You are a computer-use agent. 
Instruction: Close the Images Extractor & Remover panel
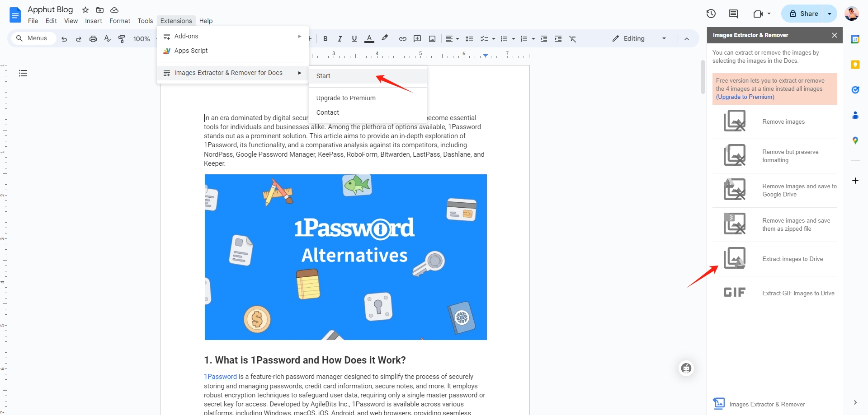pos(835,35)
